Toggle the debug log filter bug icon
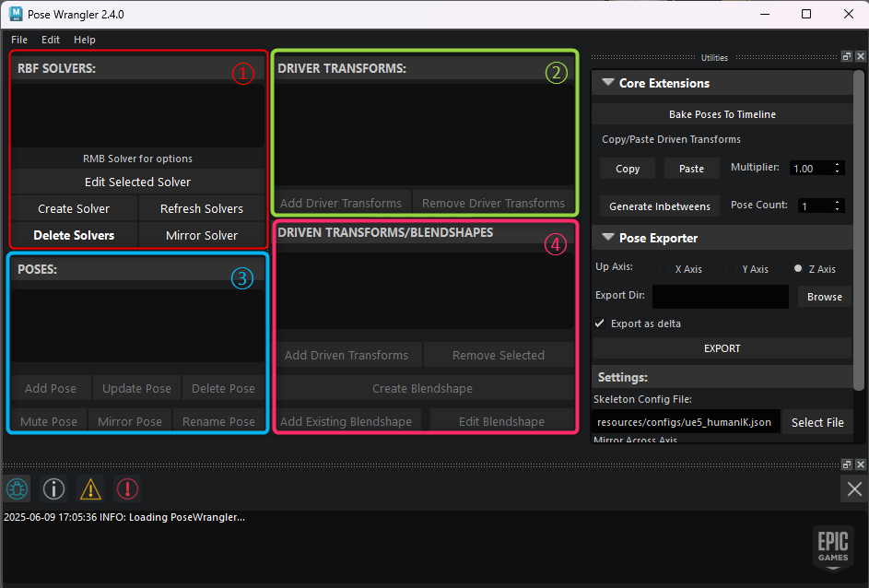 (x=18, y=488)
